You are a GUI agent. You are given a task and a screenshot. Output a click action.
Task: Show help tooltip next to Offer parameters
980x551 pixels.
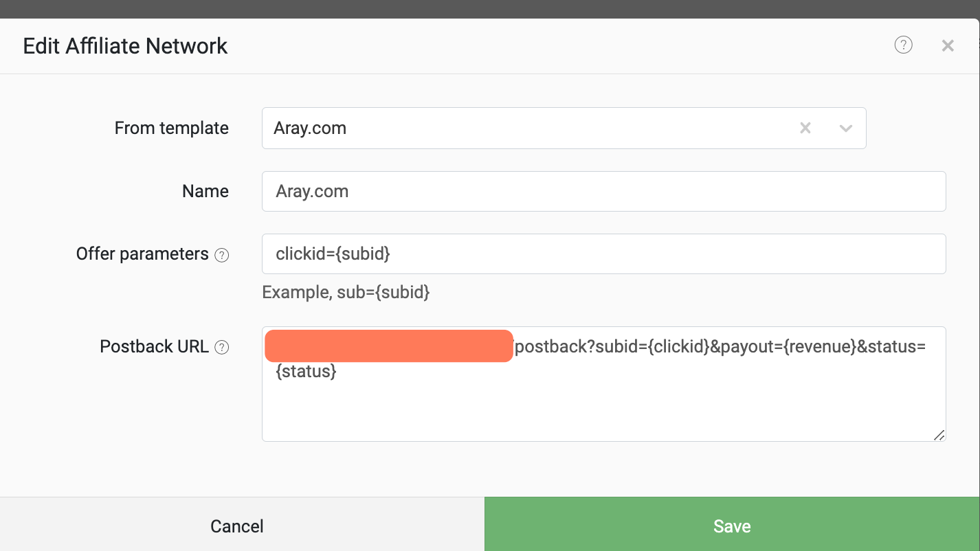point(221,255)
